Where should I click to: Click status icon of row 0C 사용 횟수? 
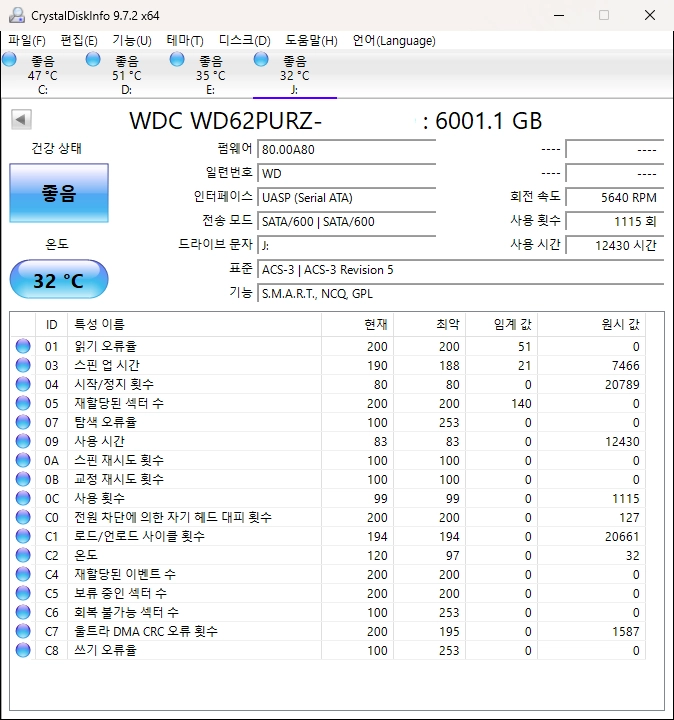[x=23, y=498]
